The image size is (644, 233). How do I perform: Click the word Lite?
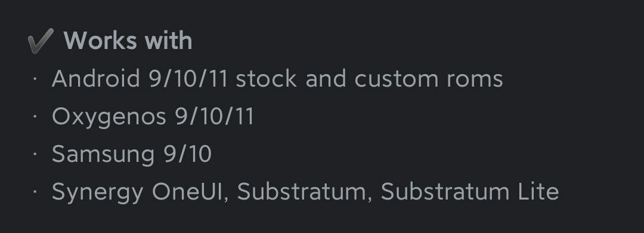[x=538, y=192]
